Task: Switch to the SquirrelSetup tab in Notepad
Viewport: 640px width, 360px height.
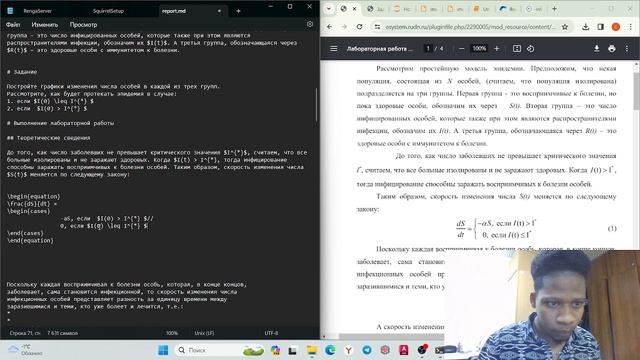Action: (x=108, y=11)
